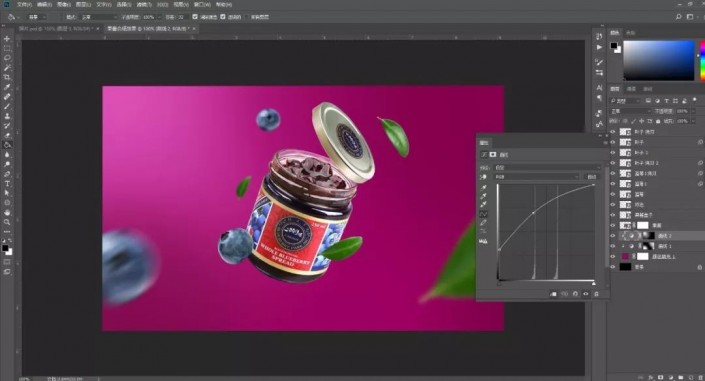Select the Brush tool
The width and height of the screenshot is (705, 381).
[x=7, y=107]
